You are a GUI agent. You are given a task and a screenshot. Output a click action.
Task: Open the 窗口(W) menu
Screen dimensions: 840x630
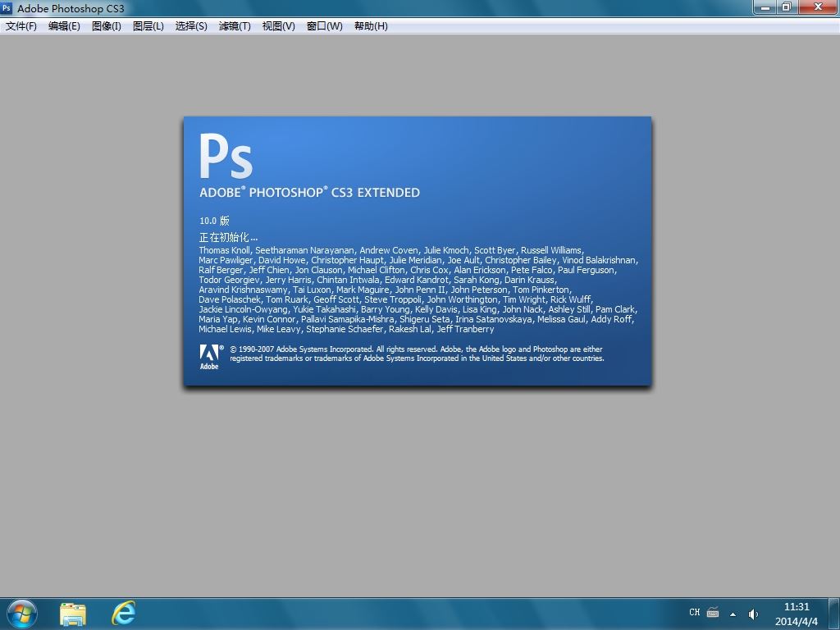[324, 25]
